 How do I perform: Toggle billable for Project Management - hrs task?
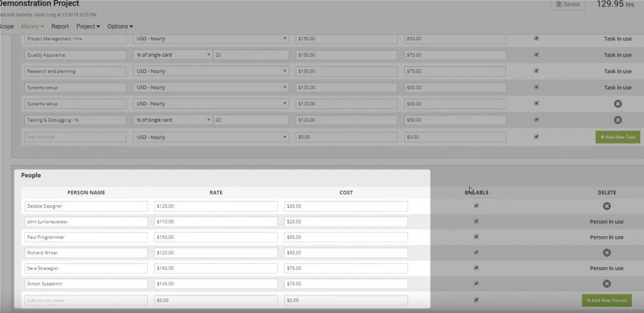(536, 38)
